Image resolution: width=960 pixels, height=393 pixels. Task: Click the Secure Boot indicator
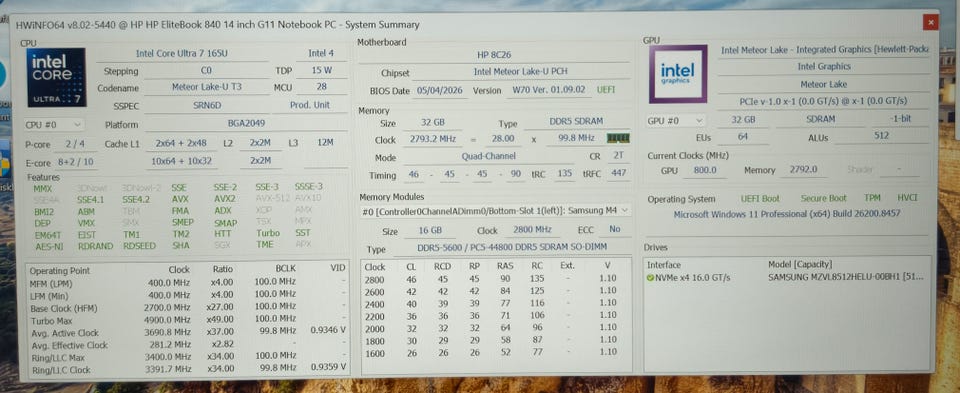(823, 198)
